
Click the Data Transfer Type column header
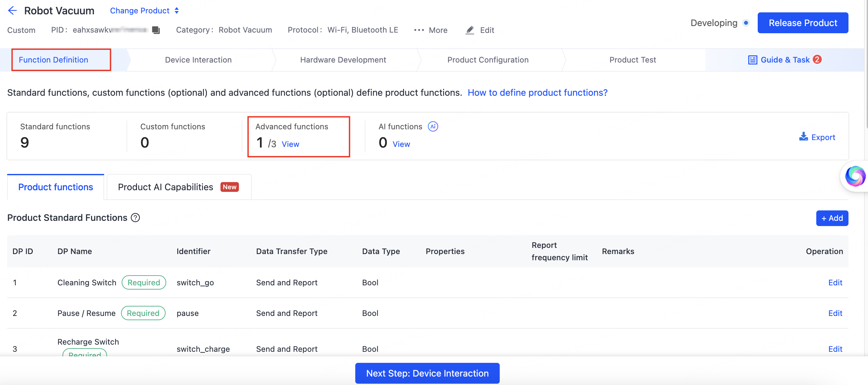point(292,251)
